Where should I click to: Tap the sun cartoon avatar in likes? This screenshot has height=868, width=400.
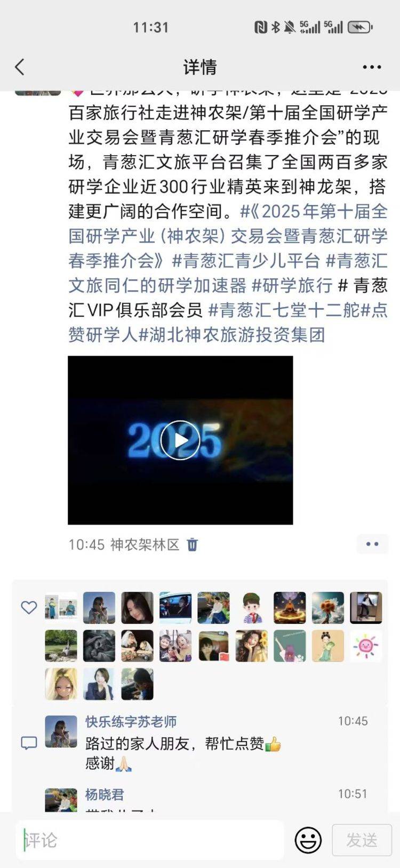[x=366, y=646]
